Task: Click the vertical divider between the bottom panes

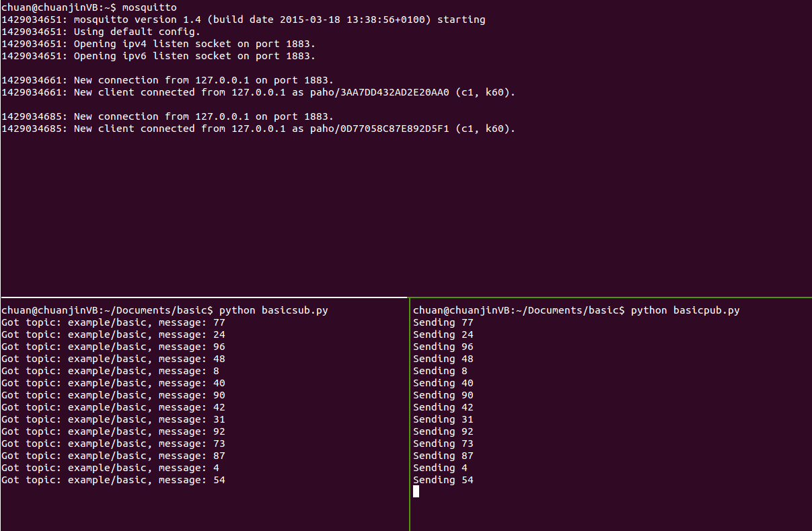Action: tap(409, 414)
